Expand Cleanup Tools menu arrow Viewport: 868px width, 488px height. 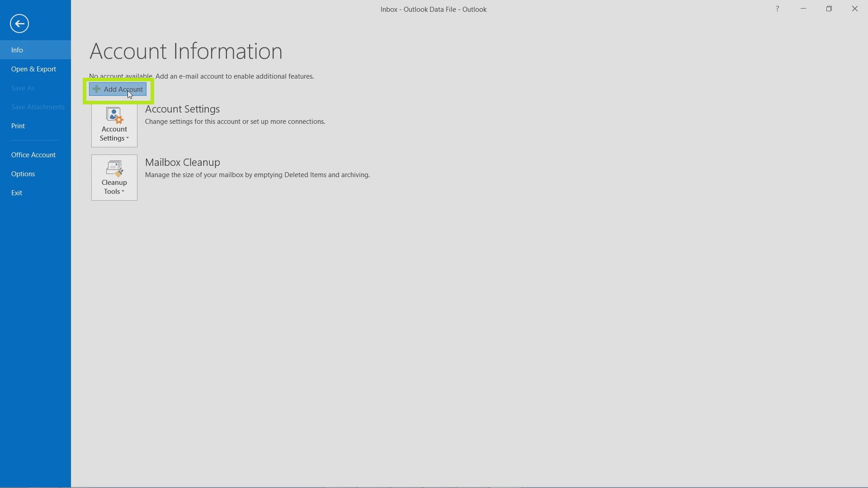tap(123, 192)
